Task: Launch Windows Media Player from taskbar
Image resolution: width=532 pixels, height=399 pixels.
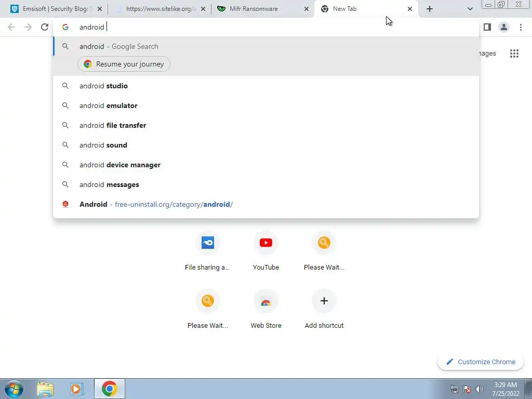Action: click(x=77, y=389)
